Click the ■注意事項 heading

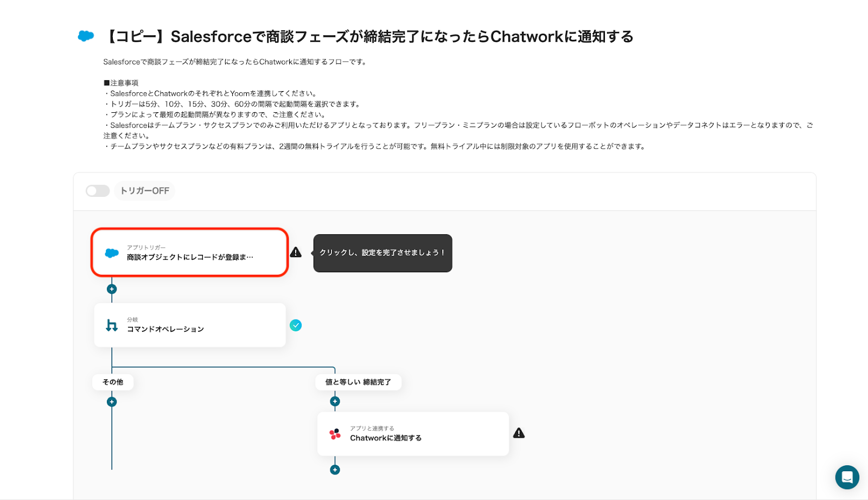pyautogui.click(x=121, y=83)
